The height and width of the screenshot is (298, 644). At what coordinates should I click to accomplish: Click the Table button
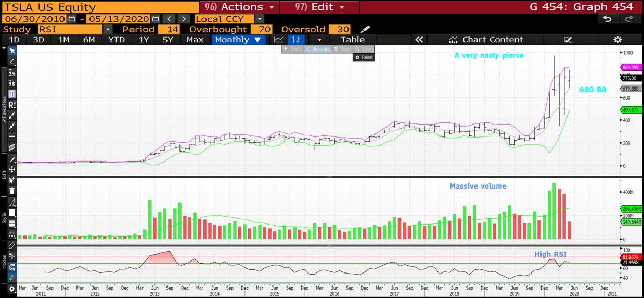click(353, 40)
